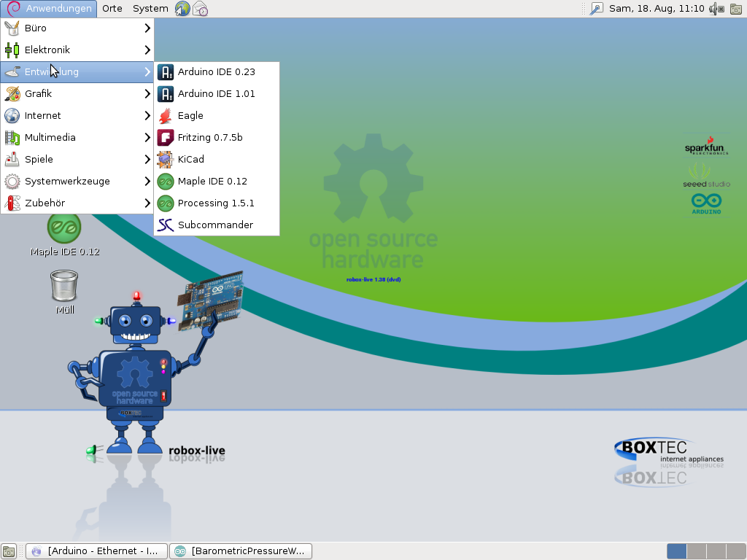This screenshot has height=560, width=747.
Task: Switch to BarometricPressureW... taskbar window
Action: (241, 551)
